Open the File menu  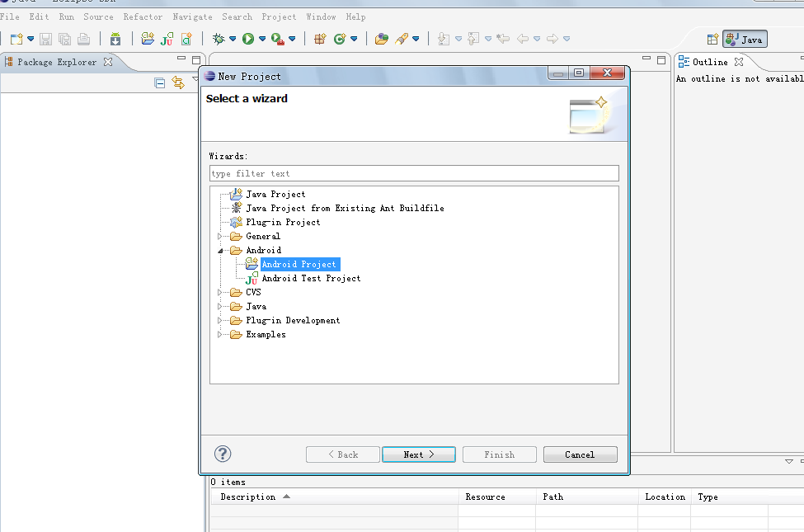(x=10, y=17)
